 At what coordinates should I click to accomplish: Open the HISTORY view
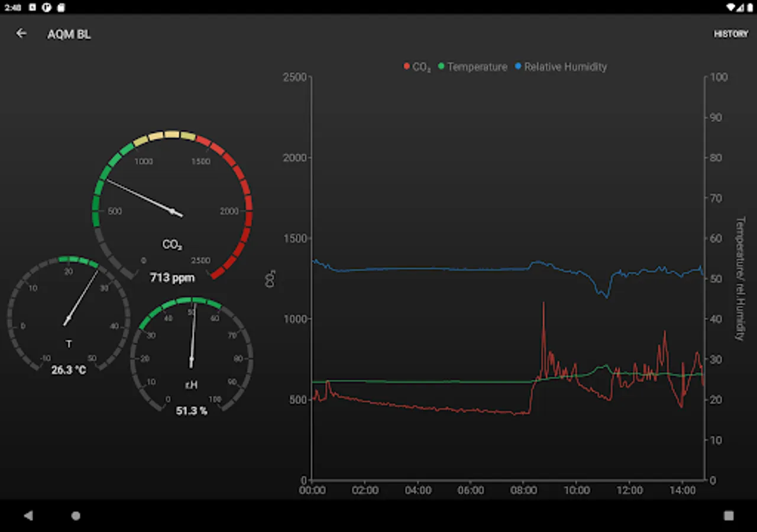pos(731,34)
